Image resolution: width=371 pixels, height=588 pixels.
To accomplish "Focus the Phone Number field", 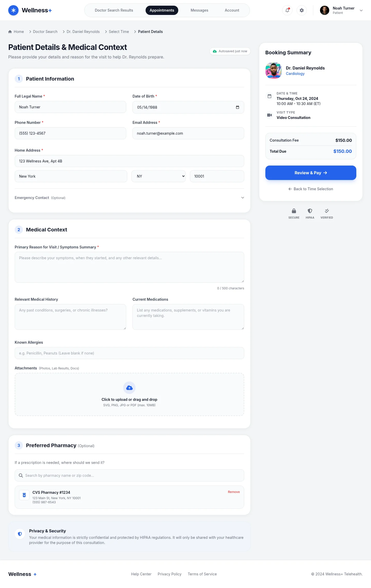I will click(x=70, y=133).
